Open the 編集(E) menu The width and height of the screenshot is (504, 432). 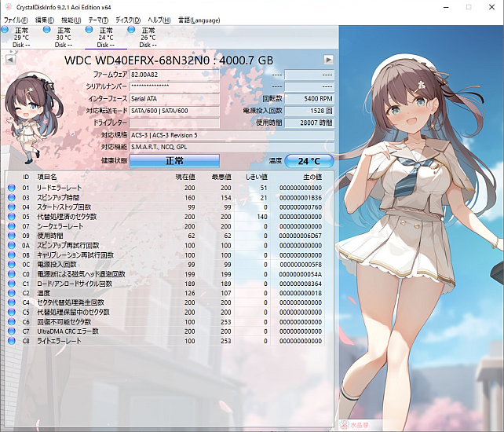(45, 20)
